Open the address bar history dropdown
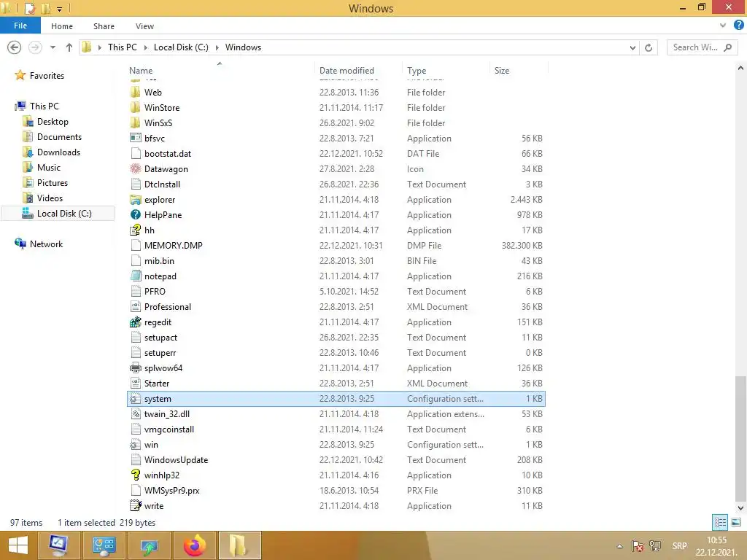 632,47
